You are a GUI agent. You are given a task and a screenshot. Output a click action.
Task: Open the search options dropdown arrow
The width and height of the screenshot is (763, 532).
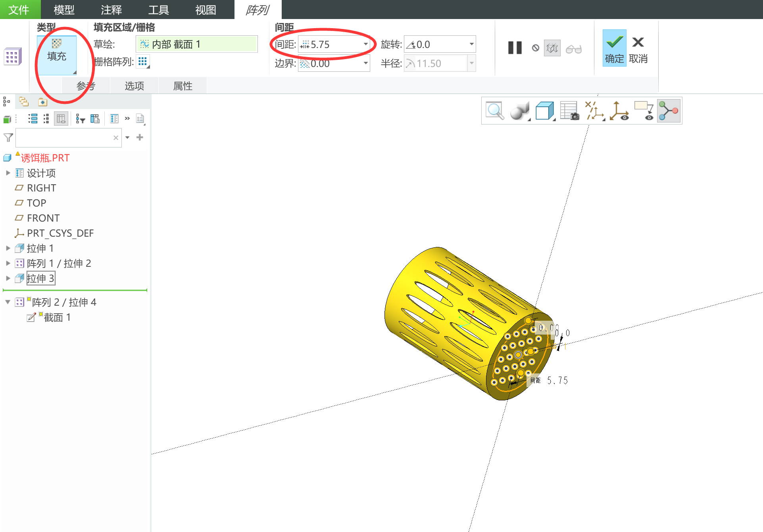[127, 138]
